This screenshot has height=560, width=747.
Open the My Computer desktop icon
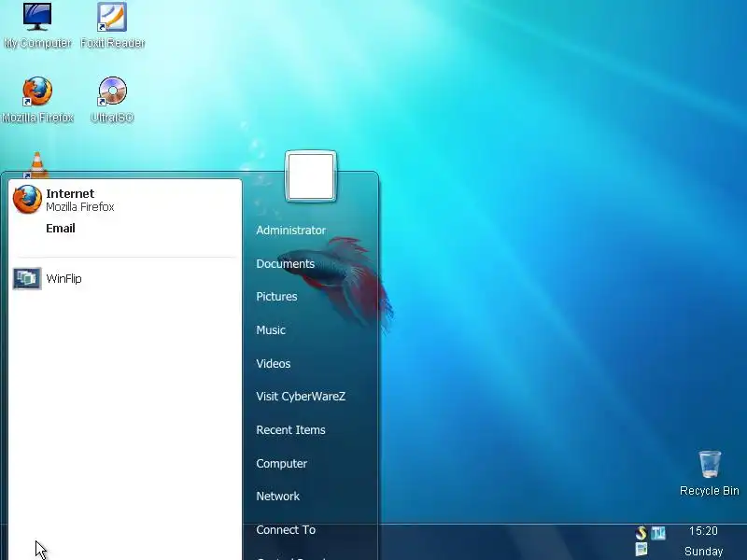[37, 25]
